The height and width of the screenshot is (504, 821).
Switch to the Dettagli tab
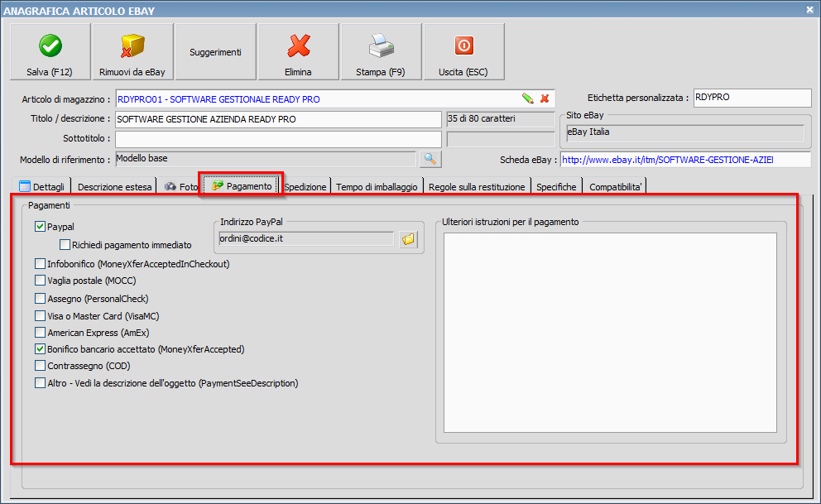point(42,186)
